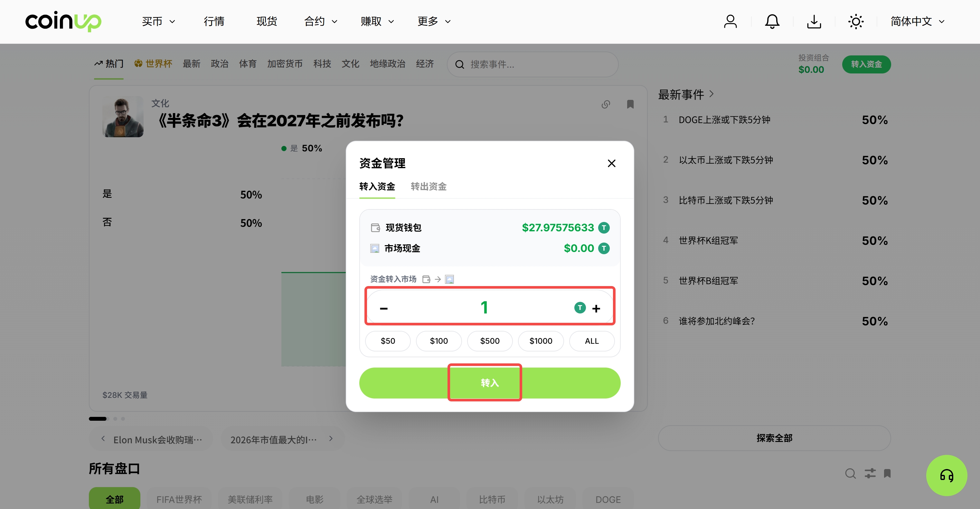The width and height of the screenshot is (980, 509).
Task: Choose the $500 quick amount
Action: click(x=490, y=341)
